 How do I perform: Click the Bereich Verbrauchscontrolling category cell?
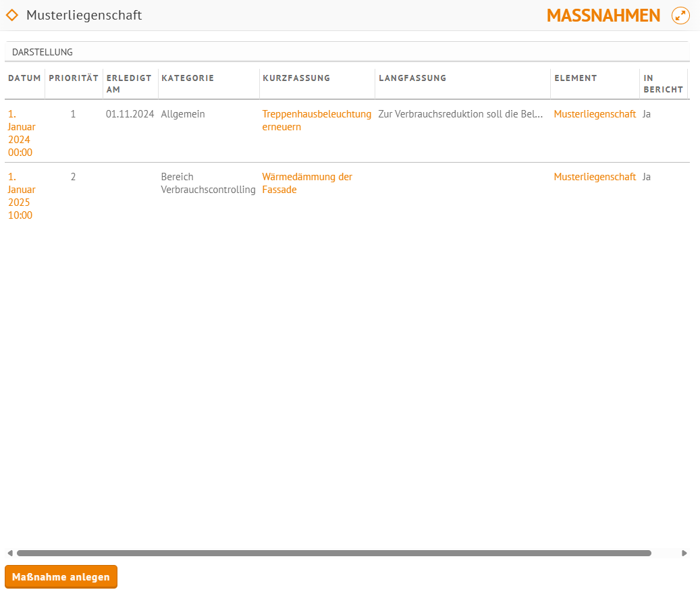coord(208,183)
